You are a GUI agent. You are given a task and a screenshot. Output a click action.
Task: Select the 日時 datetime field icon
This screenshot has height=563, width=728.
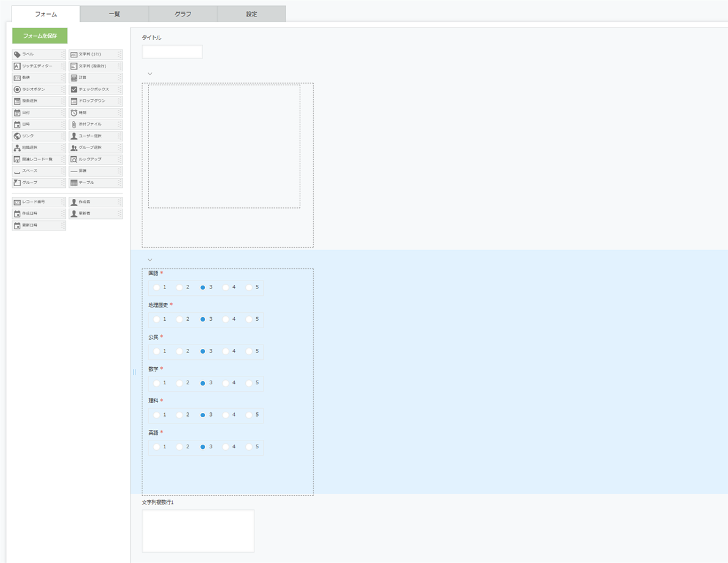17,124
